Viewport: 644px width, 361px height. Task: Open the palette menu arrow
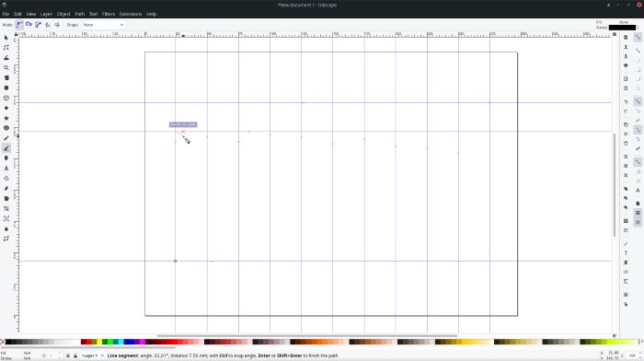click(641, 342)
